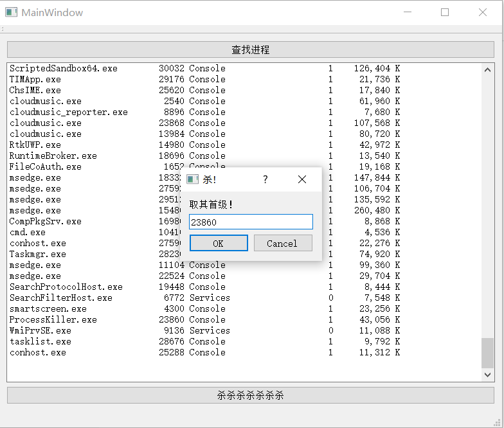This screenshot has height=428, width=504.
Task: Cancel the kill dialog
Action: click(x=283, y=243)
